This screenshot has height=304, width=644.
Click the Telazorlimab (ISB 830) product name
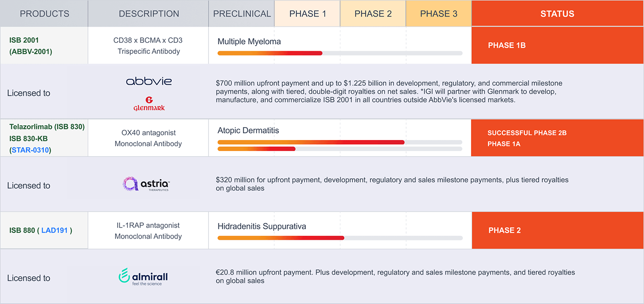tap(47, 127)
